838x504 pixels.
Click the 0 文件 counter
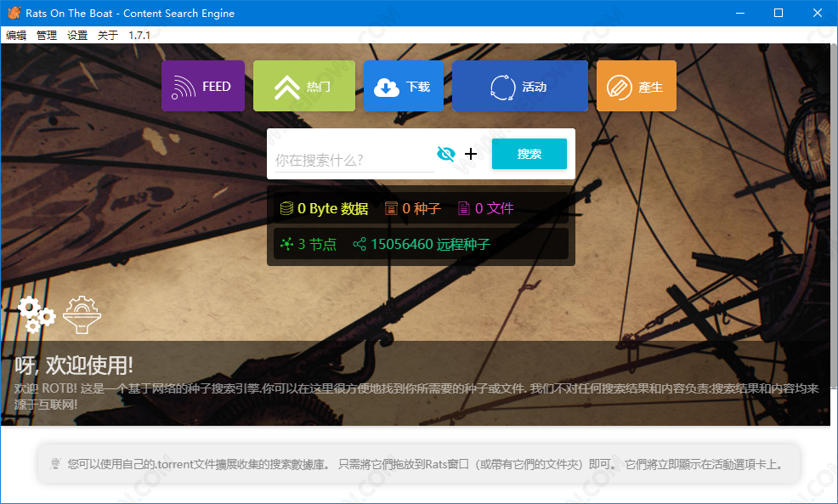click(x=495, y=208)
